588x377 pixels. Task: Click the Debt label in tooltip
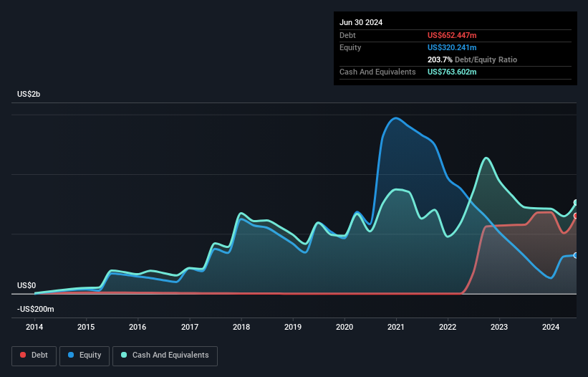(x=347, y=35)
